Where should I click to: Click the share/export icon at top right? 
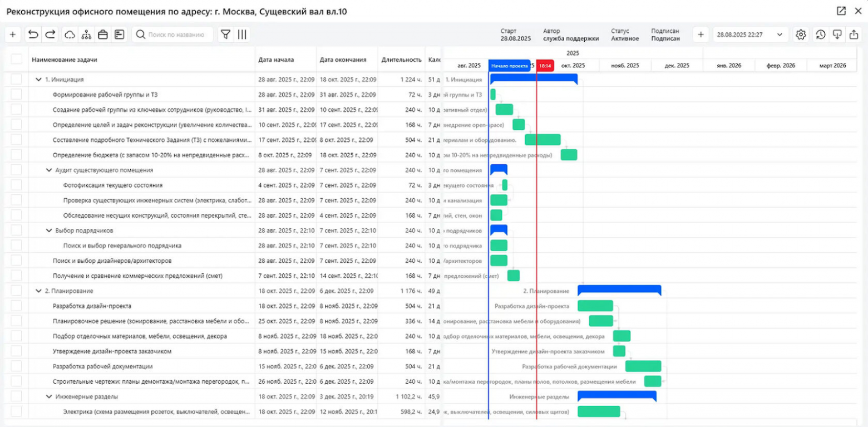click(854, 35)
